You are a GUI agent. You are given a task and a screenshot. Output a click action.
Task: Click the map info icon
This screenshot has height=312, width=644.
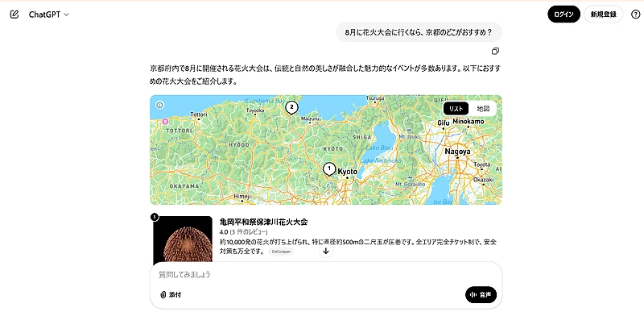coord(159,106)
